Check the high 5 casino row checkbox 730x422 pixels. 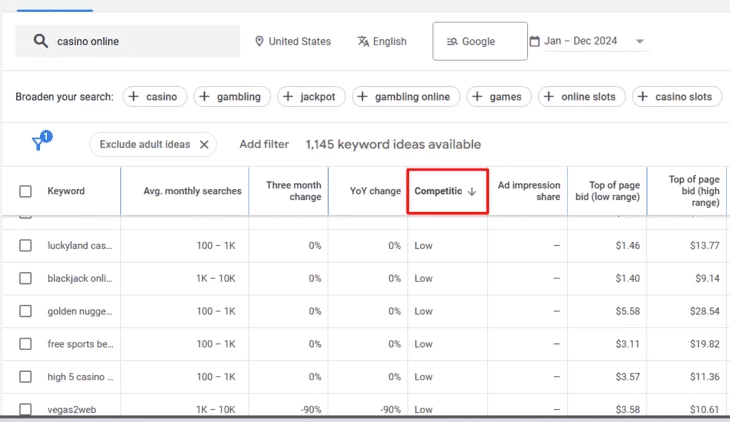(x=26, y=376)
